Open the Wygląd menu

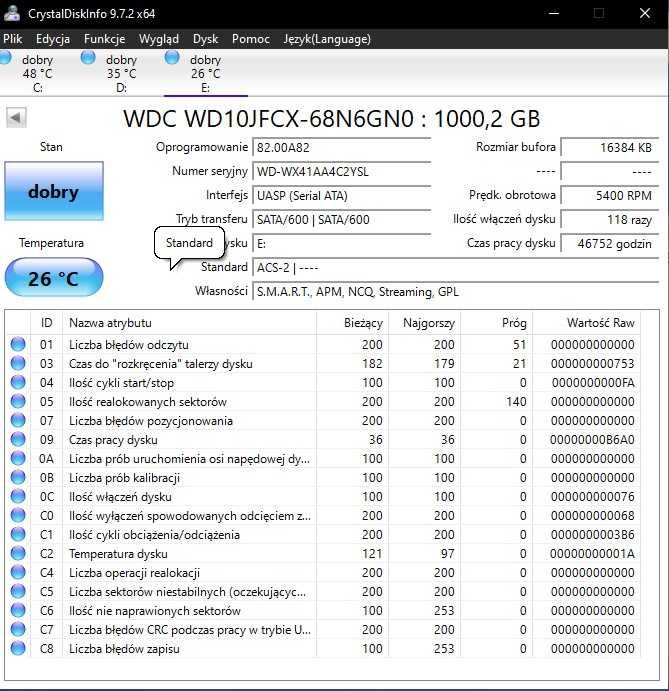pos(159,39)
